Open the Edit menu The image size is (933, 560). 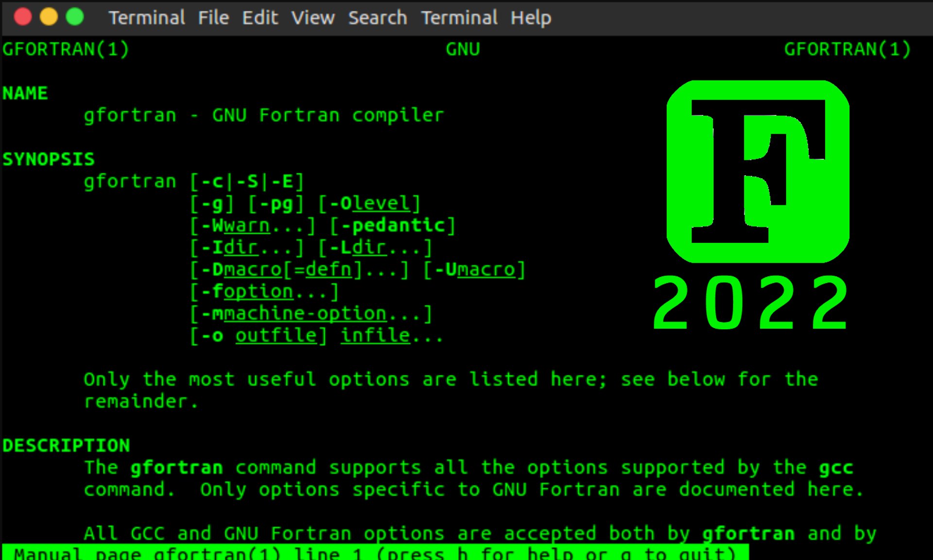pyautogui.click(x=260, y=18)
